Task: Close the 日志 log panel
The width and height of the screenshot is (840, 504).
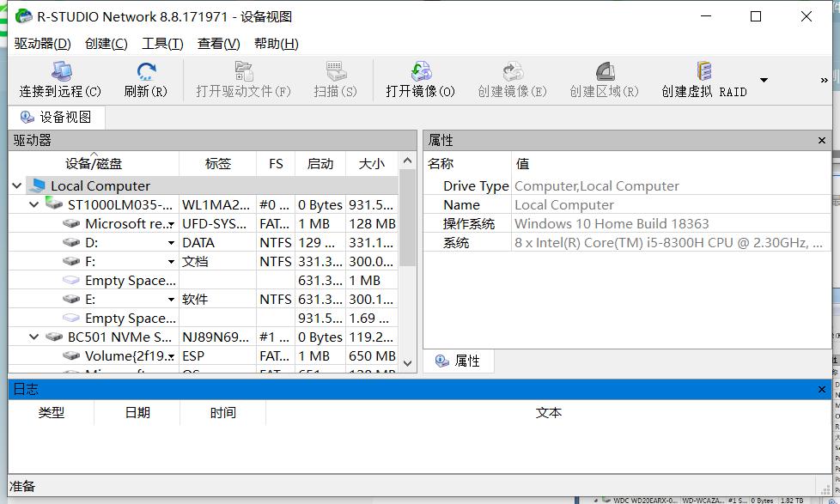Action: (x=823, y=389)
